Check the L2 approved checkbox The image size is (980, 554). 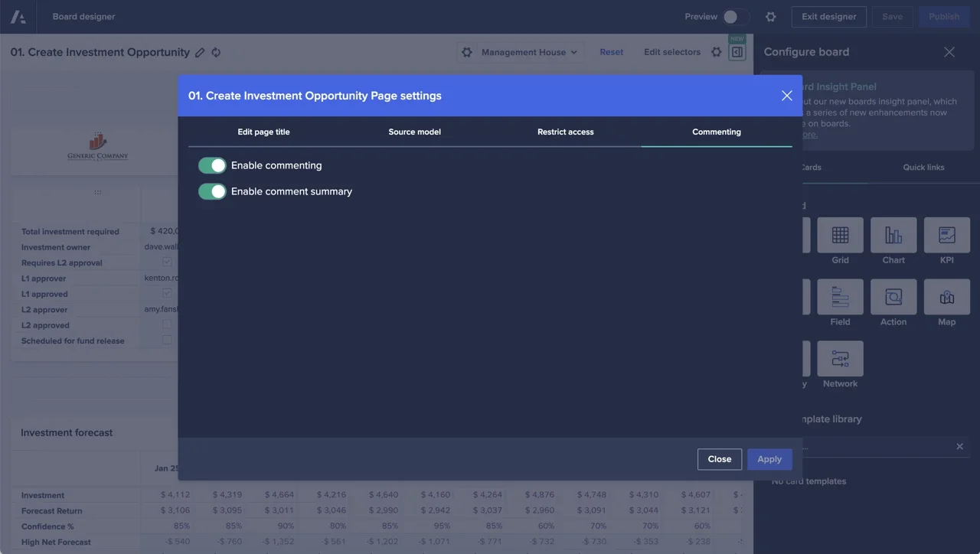(x=167, y=325)
